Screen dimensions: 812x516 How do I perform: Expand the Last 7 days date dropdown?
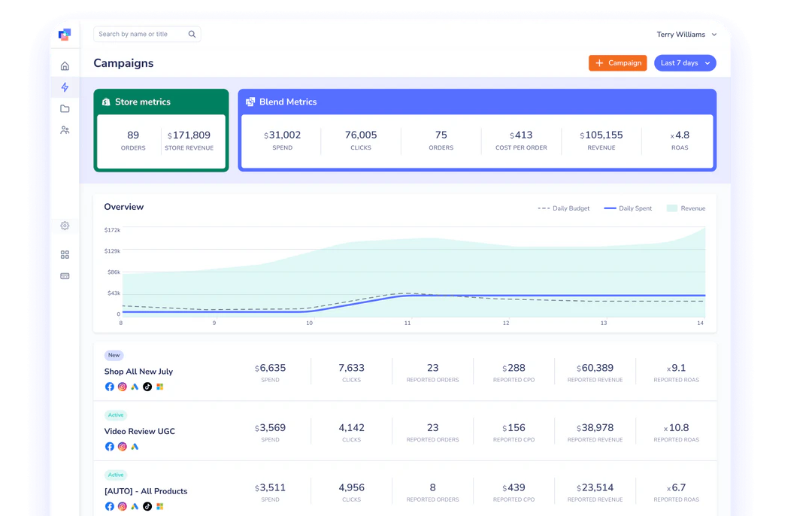(685, 63)
